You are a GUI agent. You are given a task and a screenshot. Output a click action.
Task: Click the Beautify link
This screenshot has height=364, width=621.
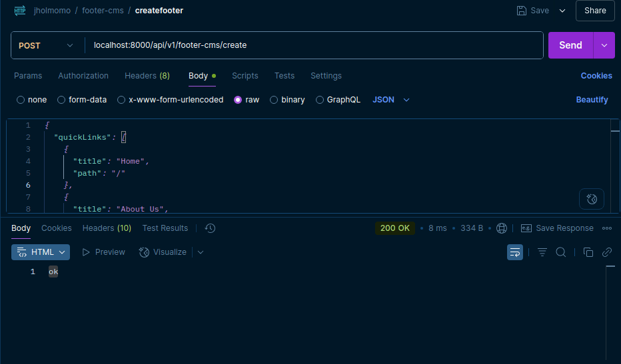(592, 100)
